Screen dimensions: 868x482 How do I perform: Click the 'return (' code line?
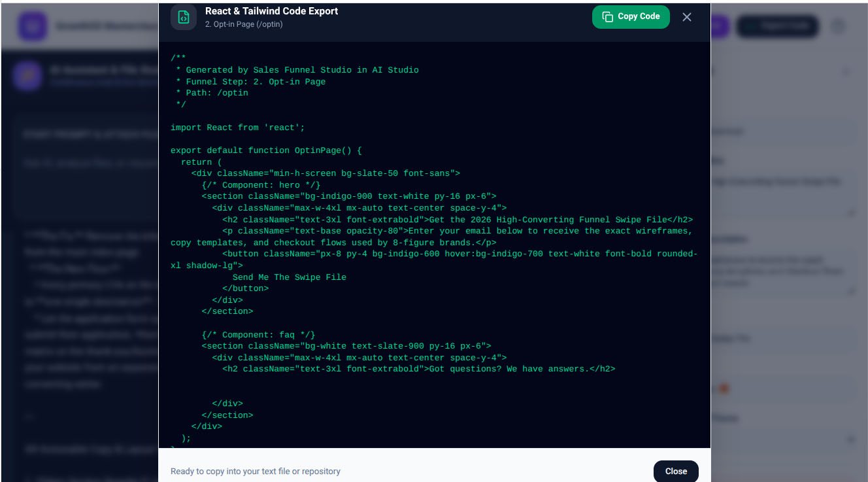click(201, 162)
